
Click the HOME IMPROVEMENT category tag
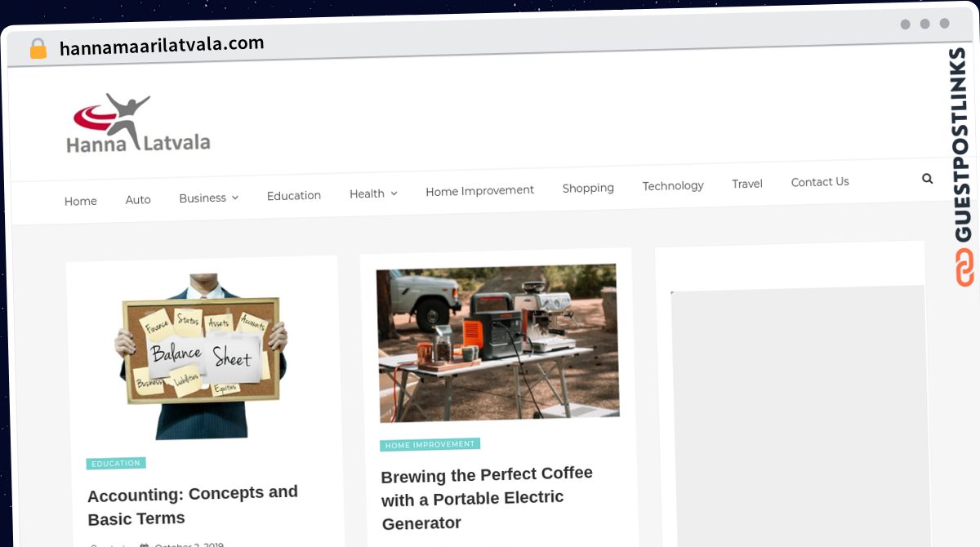tap(430, 445)
